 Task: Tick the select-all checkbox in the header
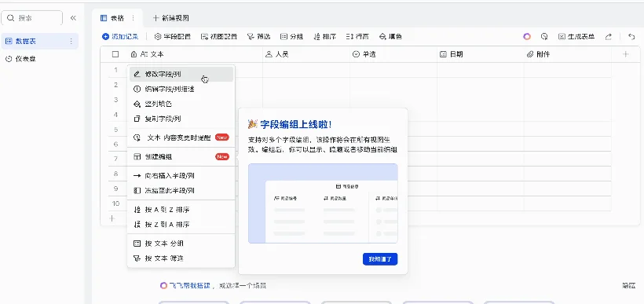[115, 54]
